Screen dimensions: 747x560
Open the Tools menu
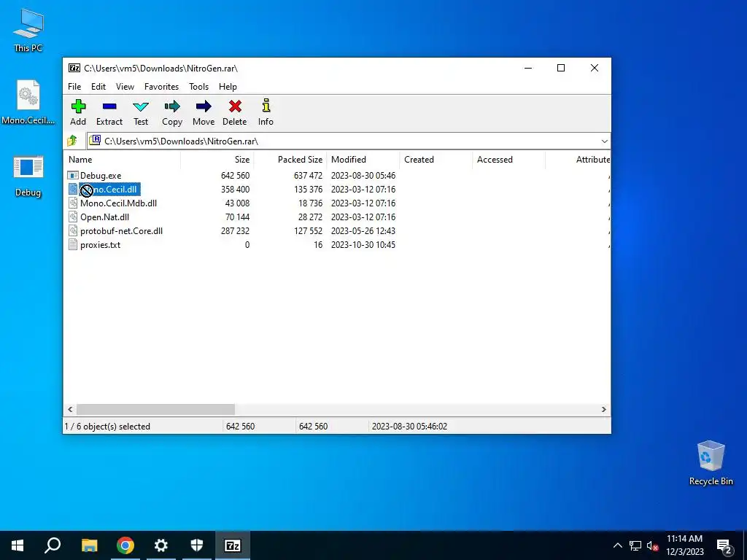[198, 87]
